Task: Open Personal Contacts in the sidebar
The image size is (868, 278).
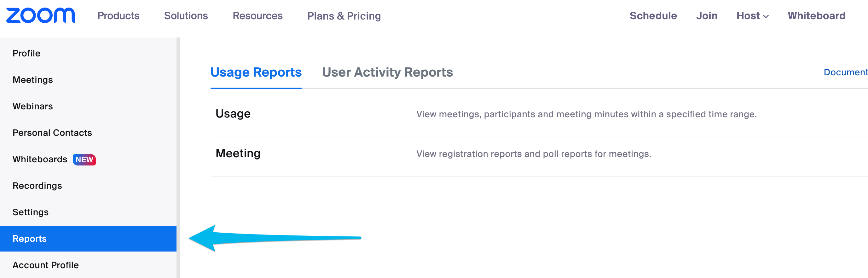Action: [x=52, y=133]
